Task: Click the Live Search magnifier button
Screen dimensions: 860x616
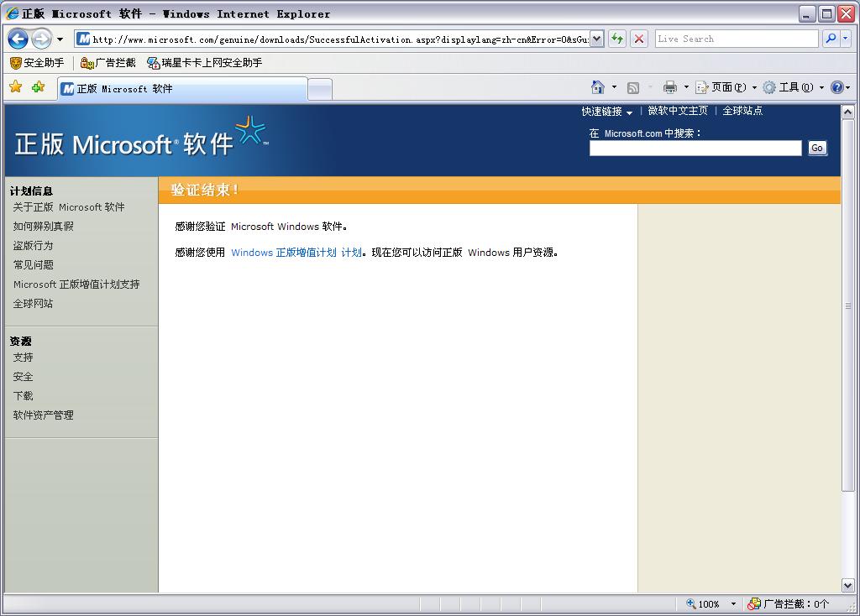Action: pos(831,39)
